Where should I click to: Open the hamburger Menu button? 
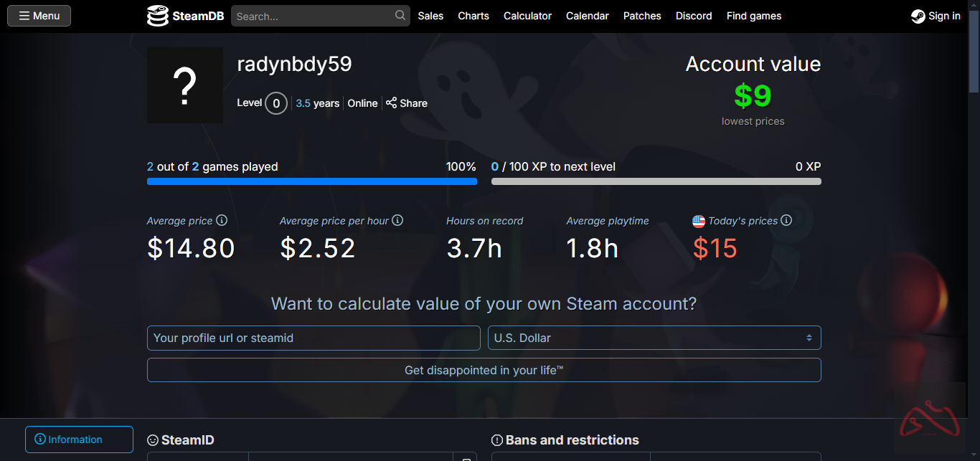pos(39,16)
